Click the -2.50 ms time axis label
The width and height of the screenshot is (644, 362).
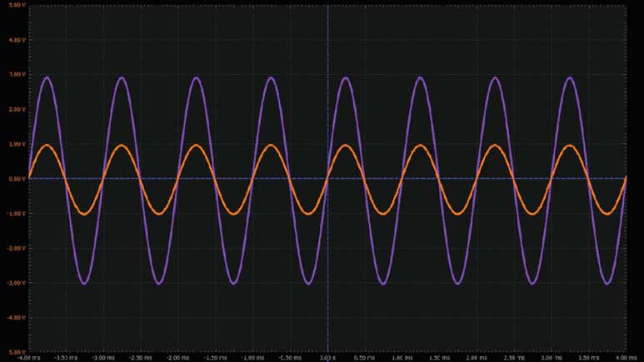tap(141, 358)
